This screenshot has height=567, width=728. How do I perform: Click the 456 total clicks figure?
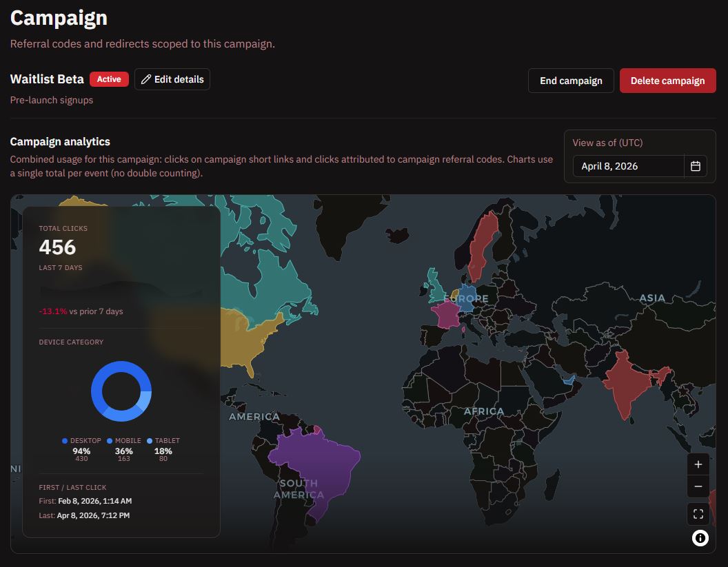coord(57,247)
